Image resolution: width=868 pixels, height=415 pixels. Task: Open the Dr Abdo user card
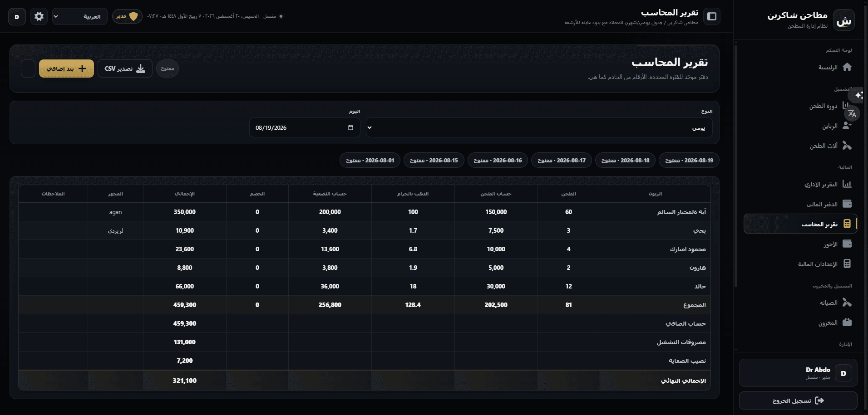pos(798,373)
